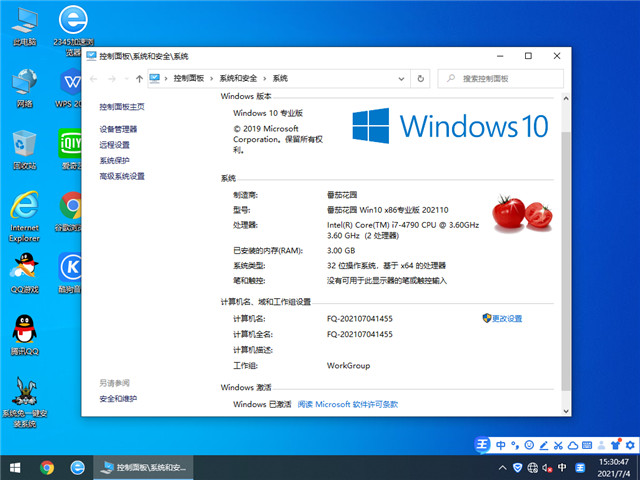This screenshot has width=640, height=480.
Task: Open the network globe tray icon
Action: pyautogui.click(x=532, y=468)
